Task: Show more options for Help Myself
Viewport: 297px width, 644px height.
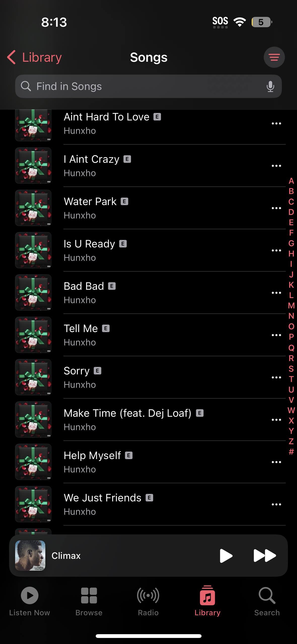Action: (276, 462)
